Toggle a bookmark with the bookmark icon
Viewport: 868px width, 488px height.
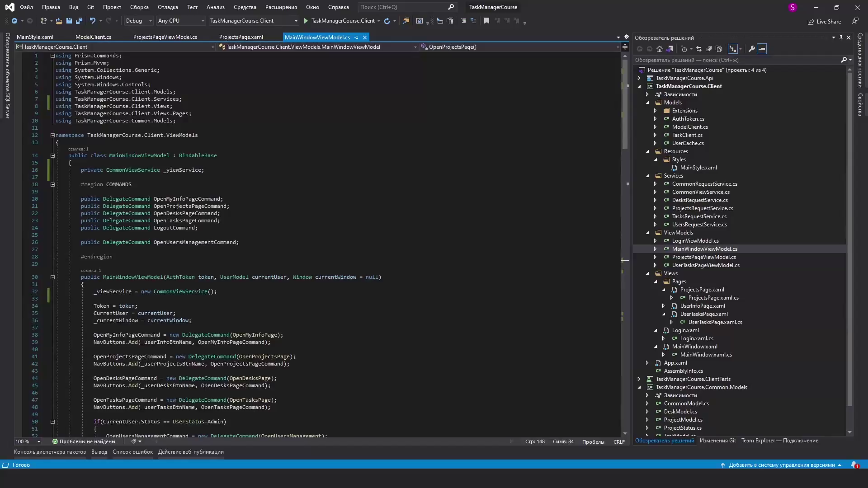(x=486, y=21)
